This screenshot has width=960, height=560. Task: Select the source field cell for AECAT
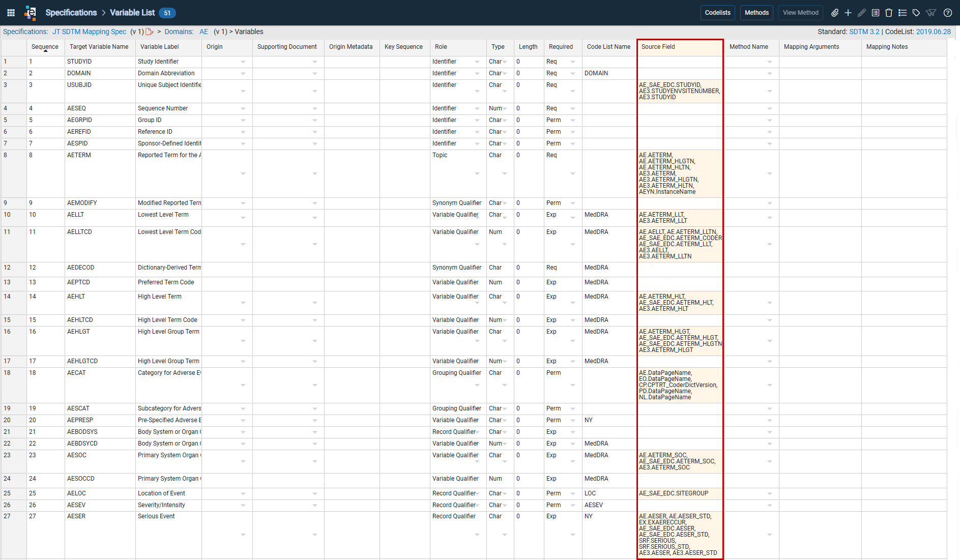tap(680, 386)
